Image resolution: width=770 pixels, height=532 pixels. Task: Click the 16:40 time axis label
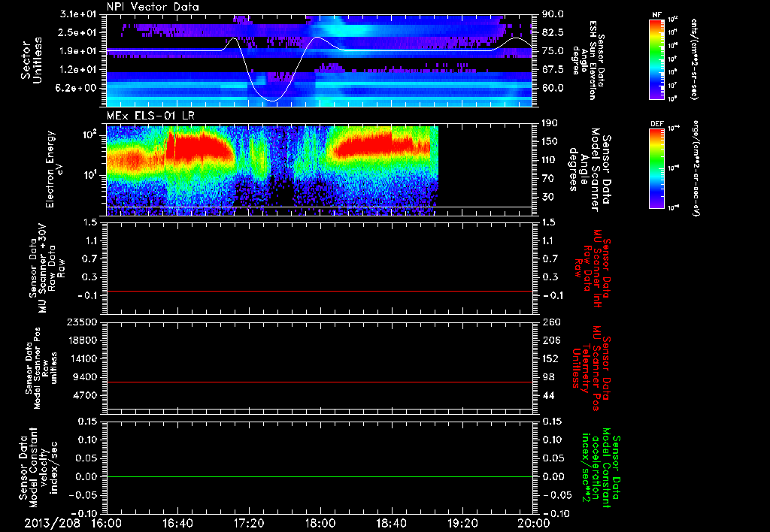(x=177, y=523)
